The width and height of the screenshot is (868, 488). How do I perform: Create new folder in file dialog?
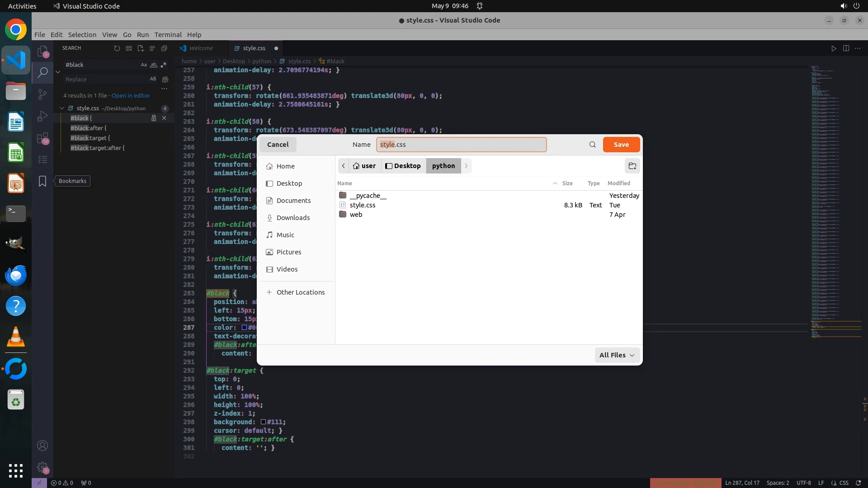[632, 166]
